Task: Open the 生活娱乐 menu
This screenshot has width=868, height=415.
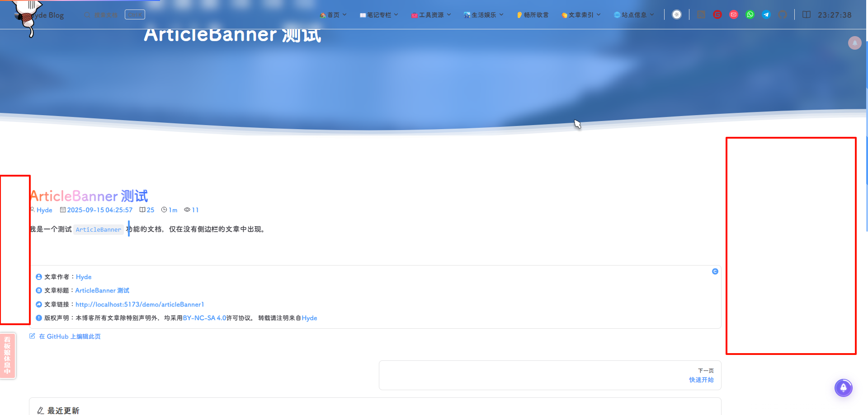Action: point(483,15)
